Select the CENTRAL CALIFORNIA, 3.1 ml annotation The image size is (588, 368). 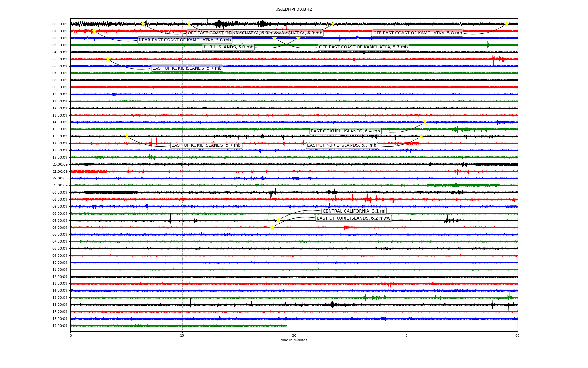pos(354,211)
